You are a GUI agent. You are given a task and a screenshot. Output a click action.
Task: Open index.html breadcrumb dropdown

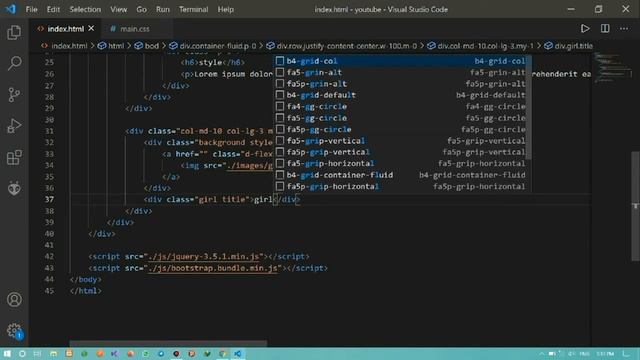[64, 46]
